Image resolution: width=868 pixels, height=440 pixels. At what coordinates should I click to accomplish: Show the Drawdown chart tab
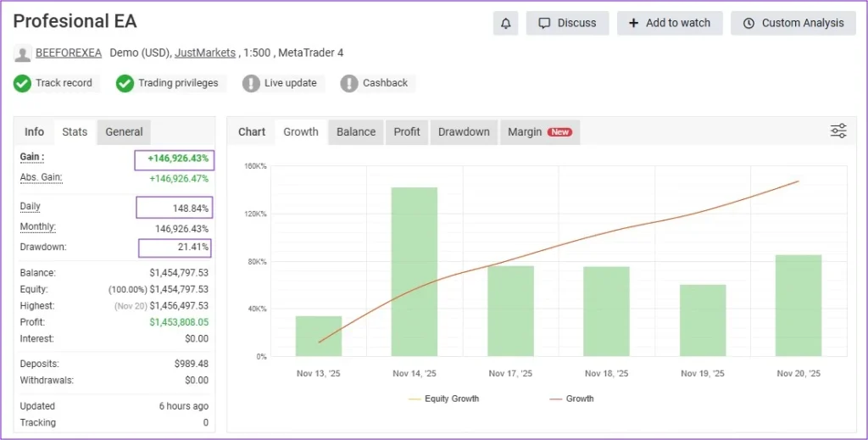point(464,132)
